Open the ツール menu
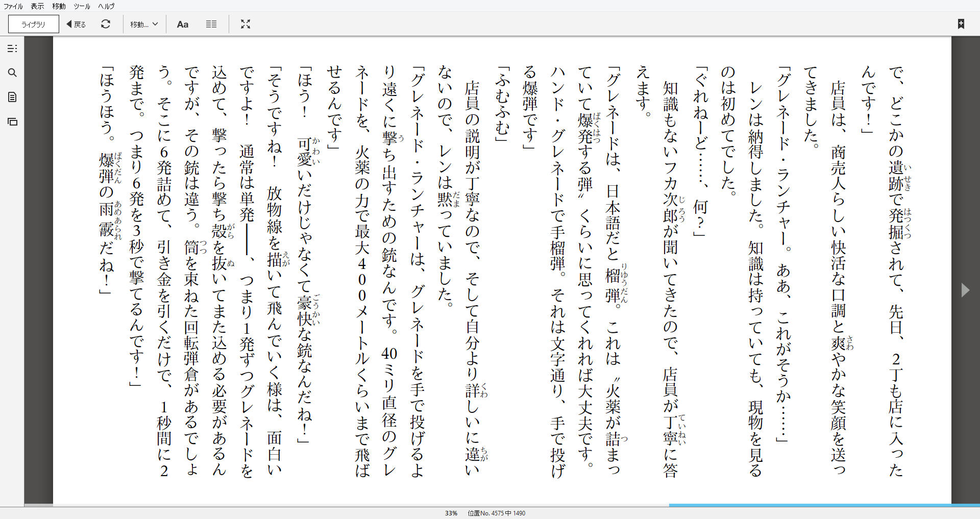 [82, 6]
